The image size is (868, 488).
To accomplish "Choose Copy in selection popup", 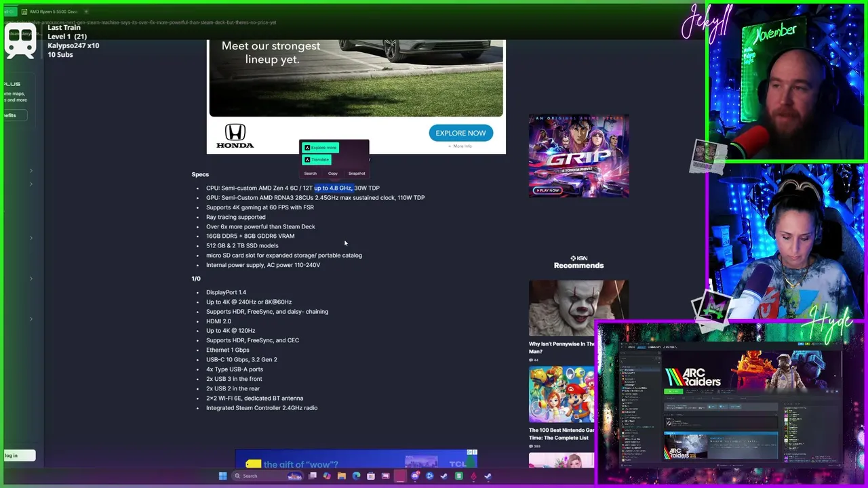I will click(333, 174).
